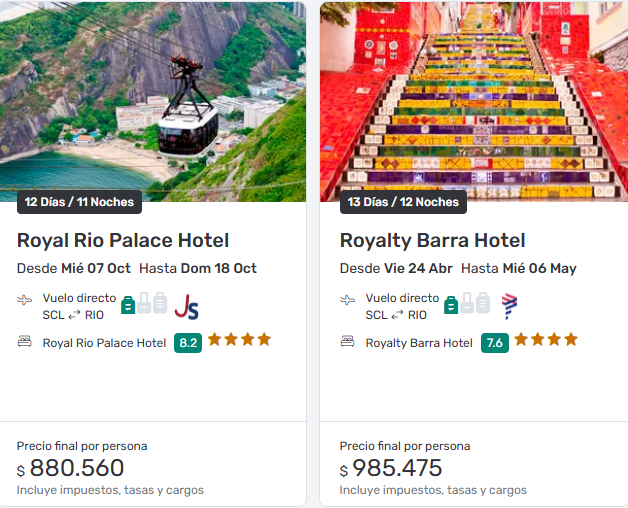Click airplane icon on Royalty Barra card
Viewport: 628px width, 508px height.
(x=348, y=300)
